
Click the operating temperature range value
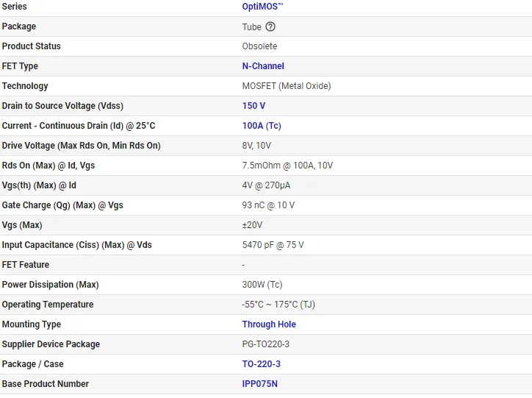278,305
